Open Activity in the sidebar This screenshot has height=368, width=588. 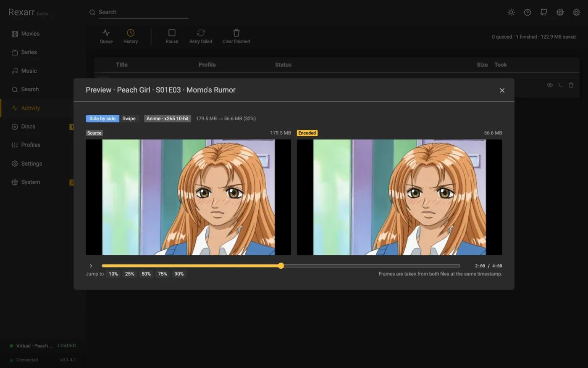[31, 108]
